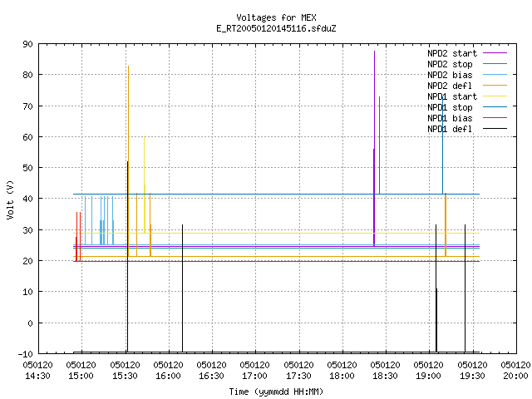Image resolution: width=532 pixels, height=399 pixels.
Task: Click the x-axis tick label 15:00
Action: tap(81, 376)
